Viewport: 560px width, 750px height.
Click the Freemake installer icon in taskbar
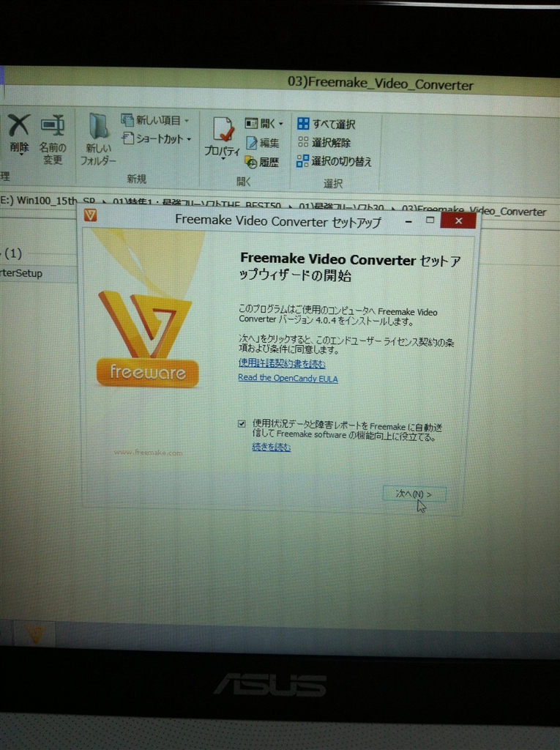tap(35, 634)
